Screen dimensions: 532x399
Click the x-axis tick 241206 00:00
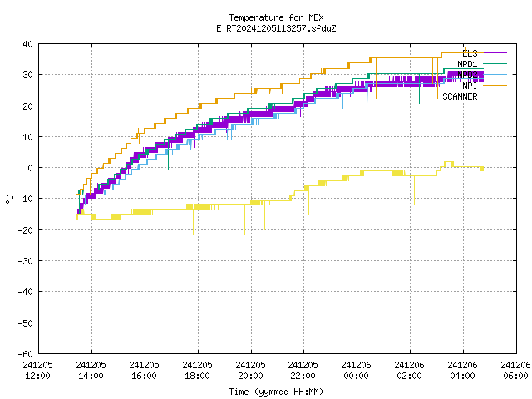tap(357, 370)
